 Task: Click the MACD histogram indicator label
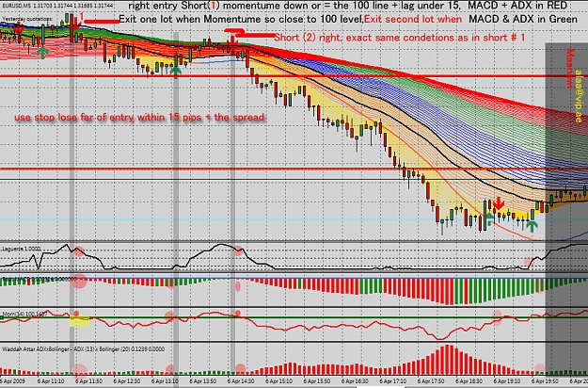coord(39,279)
